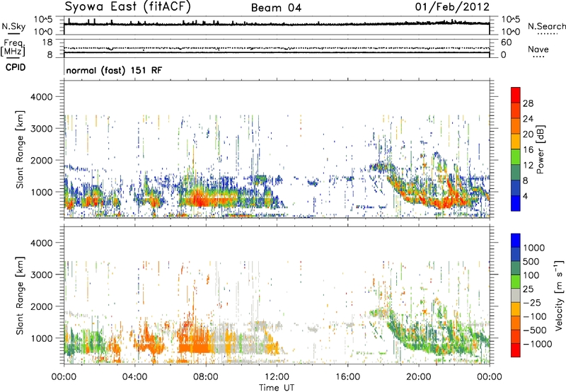Click the '18' value on frequency axis

click(47, 42)
